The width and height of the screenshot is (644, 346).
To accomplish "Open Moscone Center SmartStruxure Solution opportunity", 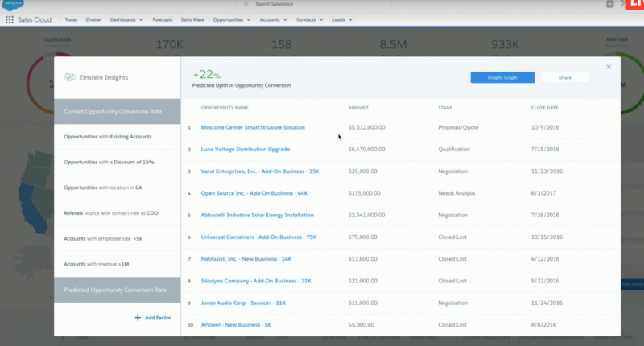I will pos(253,127).
